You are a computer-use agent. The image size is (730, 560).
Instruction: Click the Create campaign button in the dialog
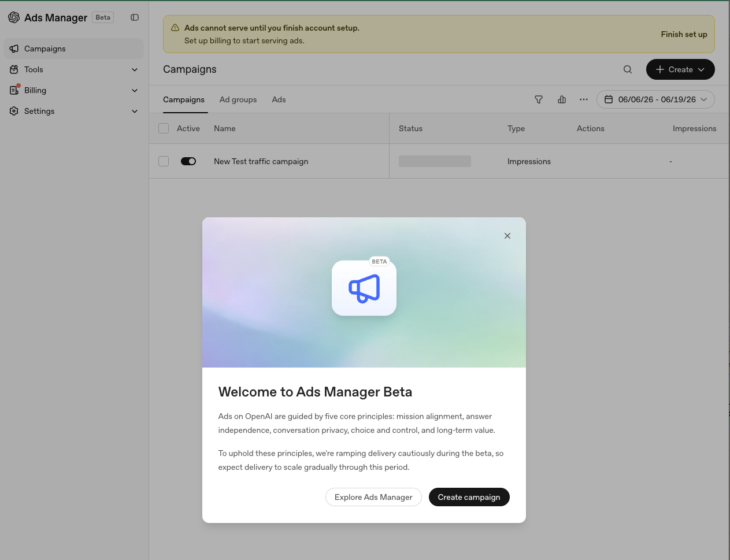point(469,497)
